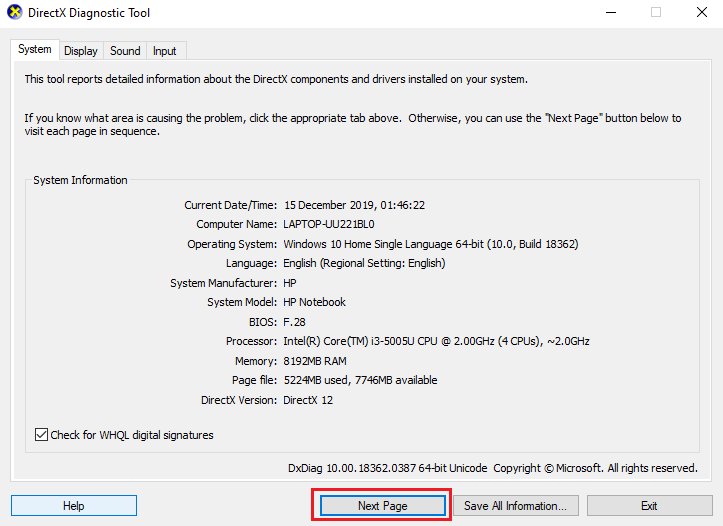723x526 pixels.
Task: Go to Next Page
Action: click(383, 506)
